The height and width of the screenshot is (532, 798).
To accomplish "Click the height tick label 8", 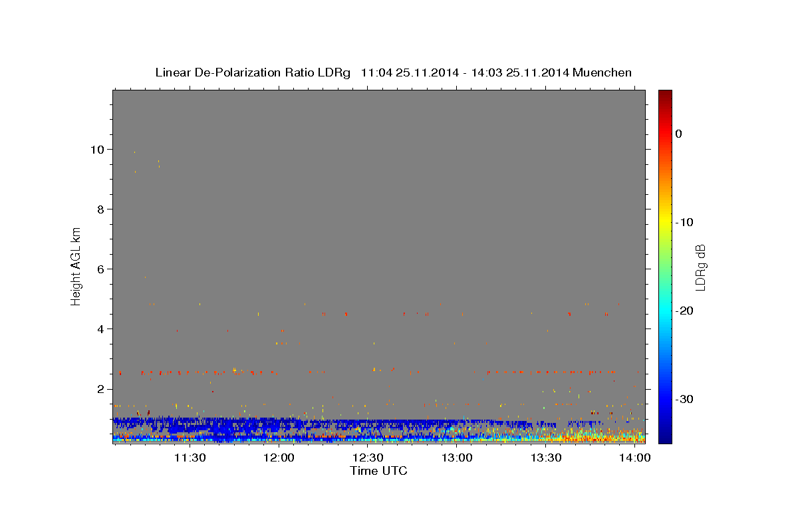I will pyautogui.click(x=101, y=209).
